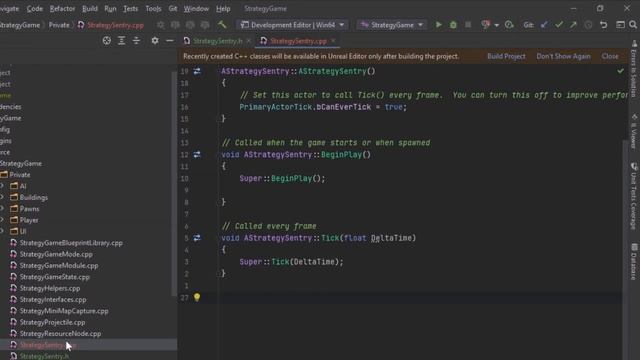
Task: Expand the AI folder
Action: point(2,186)
